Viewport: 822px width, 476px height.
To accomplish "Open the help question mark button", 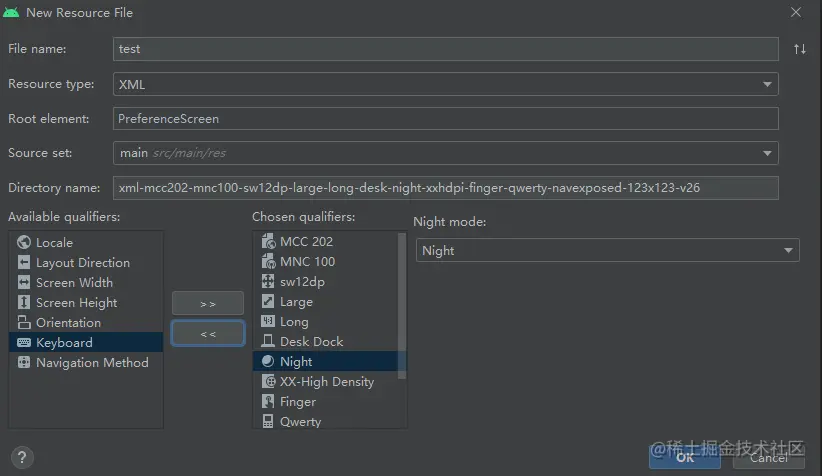I will 22,458.
